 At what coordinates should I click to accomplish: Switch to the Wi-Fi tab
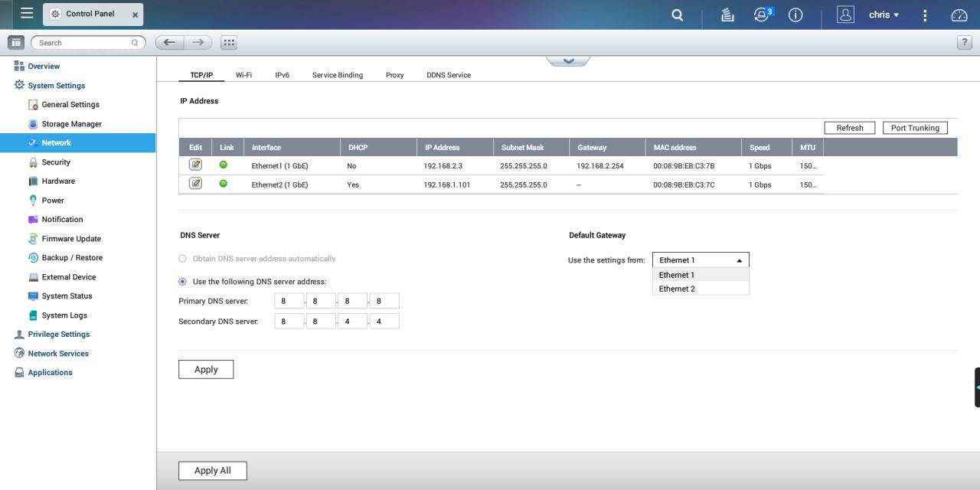pyautogui.click(x=243, y=75)
